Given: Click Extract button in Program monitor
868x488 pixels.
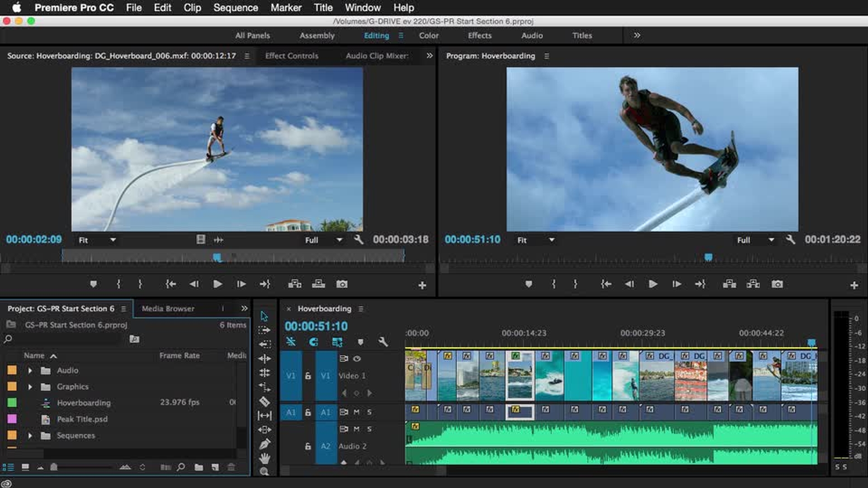Looking at the screenshot, I should 753,284.
